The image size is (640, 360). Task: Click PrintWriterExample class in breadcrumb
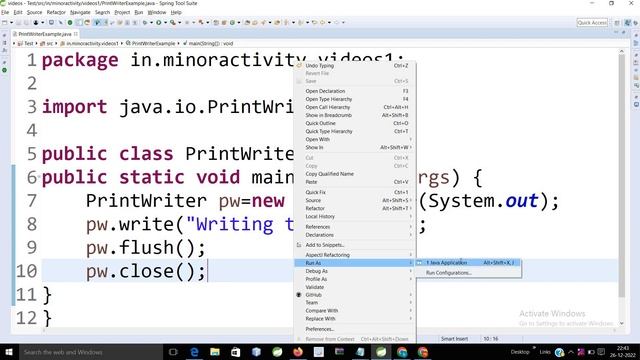coord(150,43)
